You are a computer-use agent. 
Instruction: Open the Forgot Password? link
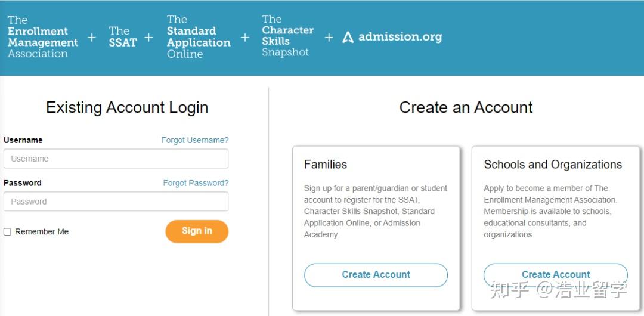[x=196, y=183]
